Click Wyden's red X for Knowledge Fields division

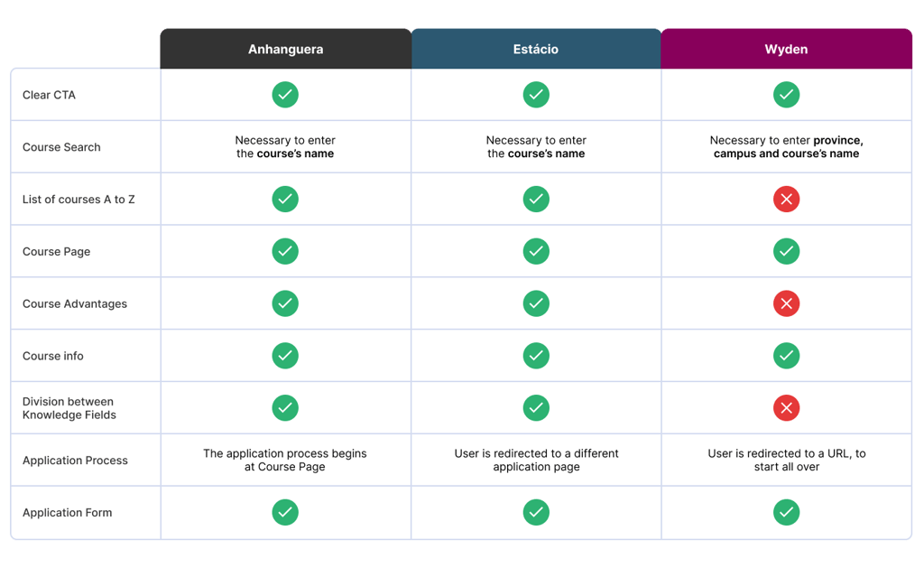point(786,408)
